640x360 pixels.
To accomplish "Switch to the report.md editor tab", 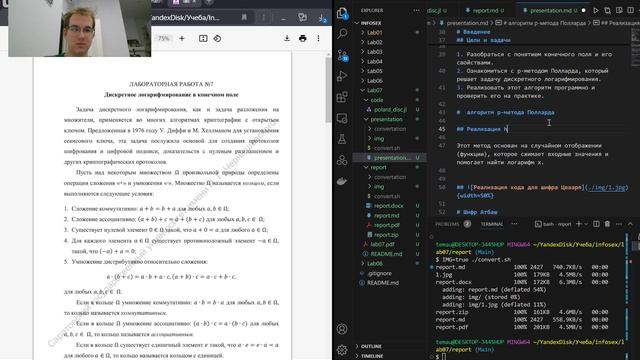I will point(485,10).
